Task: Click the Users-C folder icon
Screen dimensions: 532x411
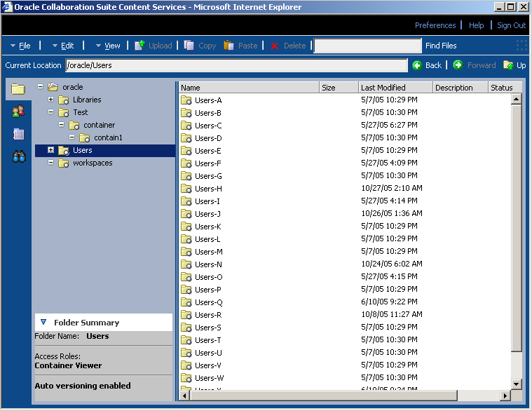Action: [x=186, y=126]
